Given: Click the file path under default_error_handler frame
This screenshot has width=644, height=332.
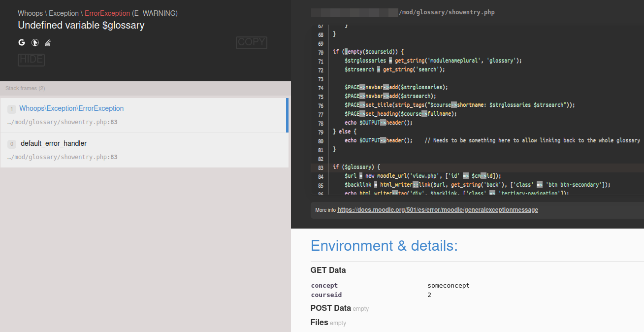Looking at the screenshot, I should point(63,157).
